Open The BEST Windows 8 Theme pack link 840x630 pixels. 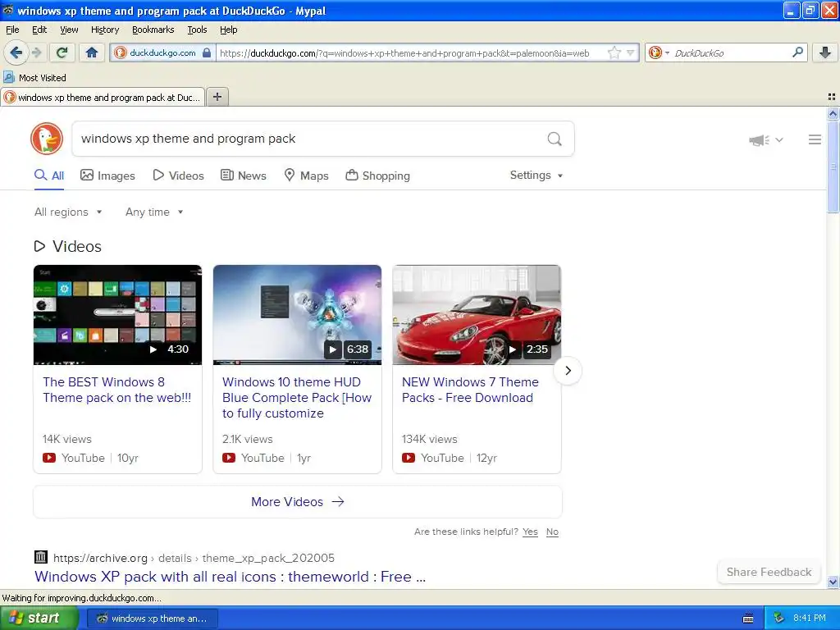click(116, 390)
